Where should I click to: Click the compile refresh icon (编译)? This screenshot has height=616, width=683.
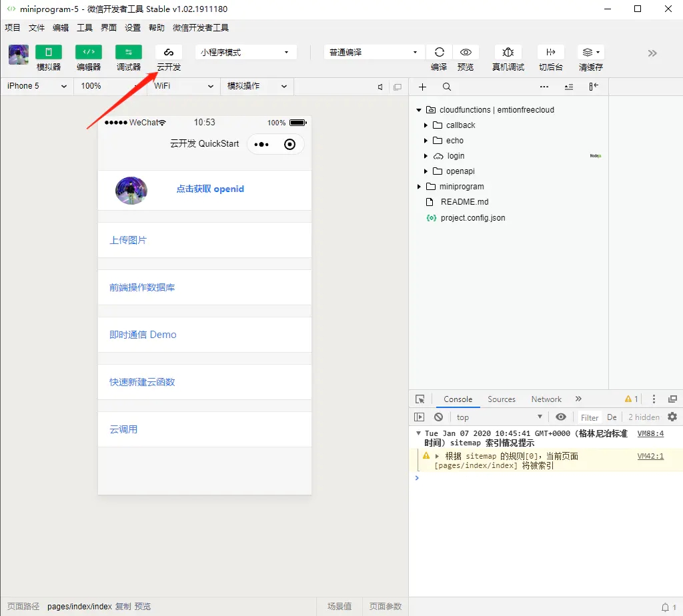pos(439,52)
